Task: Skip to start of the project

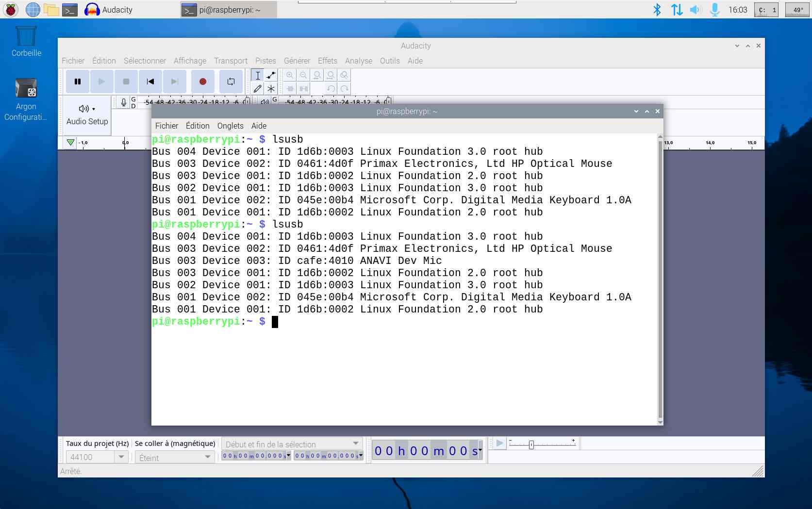Action: pyautogui.click(x=150, y=82)
